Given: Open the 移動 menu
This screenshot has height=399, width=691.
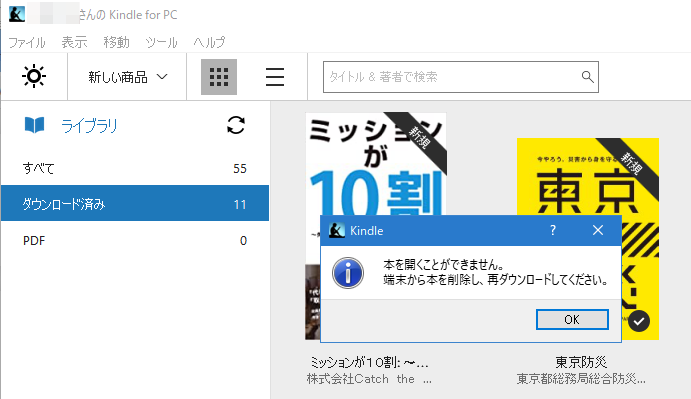Looking at the screenshot, I should (x=116, y=42).
